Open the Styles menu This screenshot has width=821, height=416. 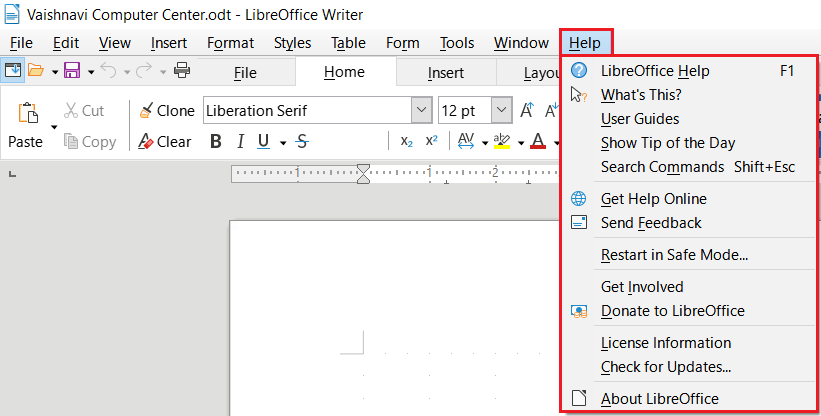click(292, 43)
